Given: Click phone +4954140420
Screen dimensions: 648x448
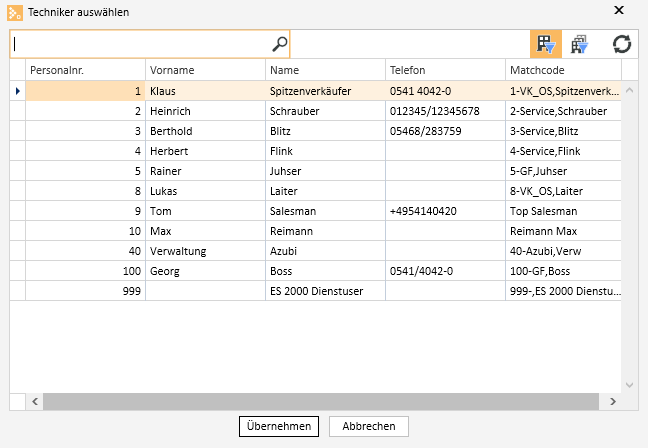Looking at the screenshot, I should coord(445,211).
